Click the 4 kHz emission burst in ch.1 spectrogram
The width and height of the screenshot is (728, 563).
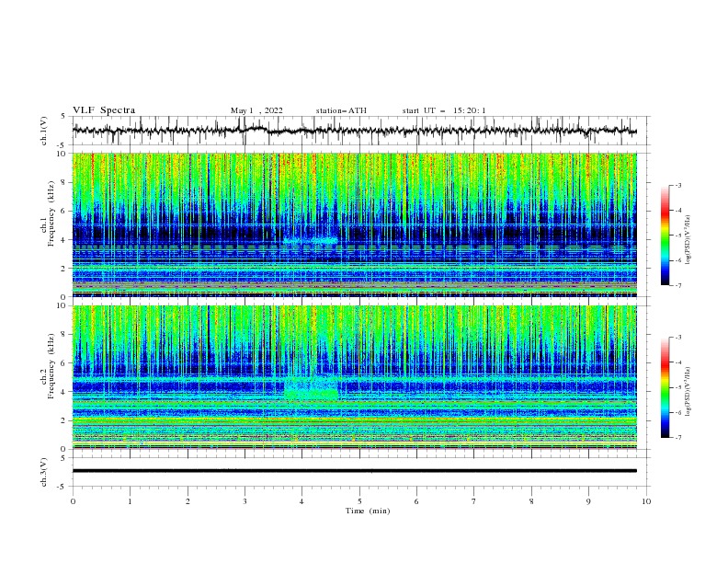pos(310,241)
